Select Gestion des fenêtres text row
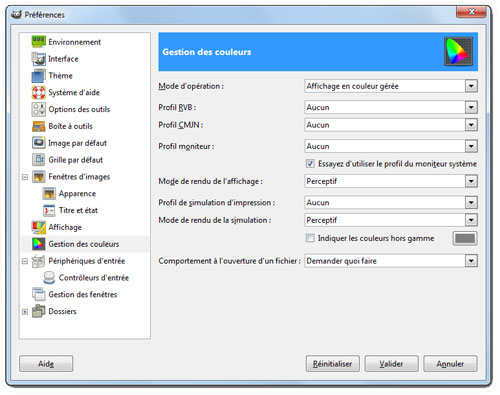Viewport: 500px width, 395px height. click(83, 294)
